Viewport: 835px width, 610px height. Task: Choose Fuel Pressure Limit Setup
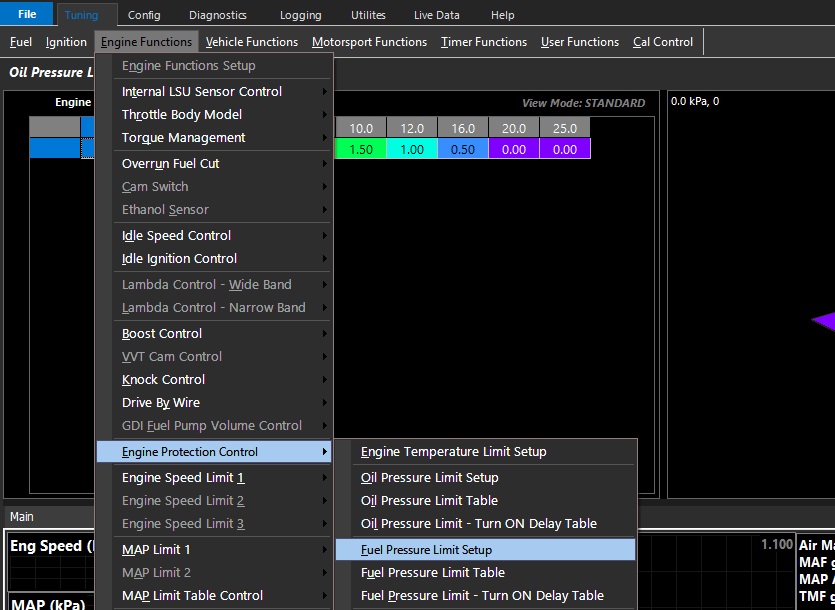click(486, 549)
